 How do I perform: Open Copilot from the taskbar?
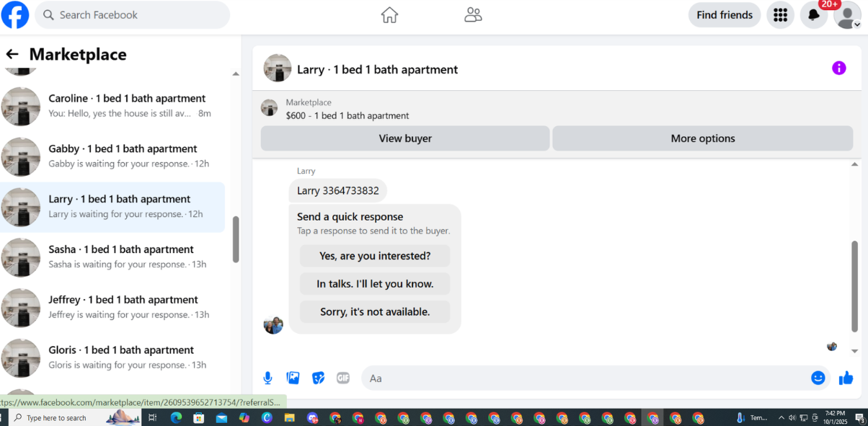(244, 418)
